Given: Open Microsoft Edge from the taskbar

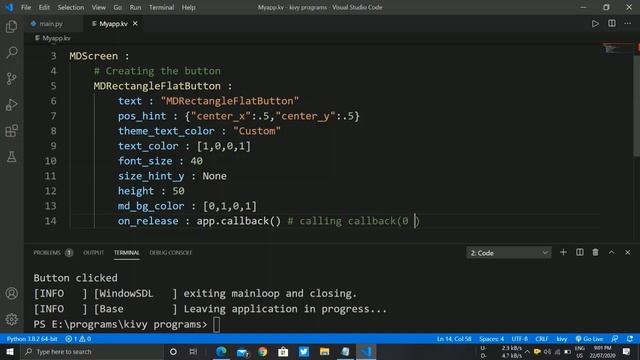Looking at the screenshot, I should point(221,351).
